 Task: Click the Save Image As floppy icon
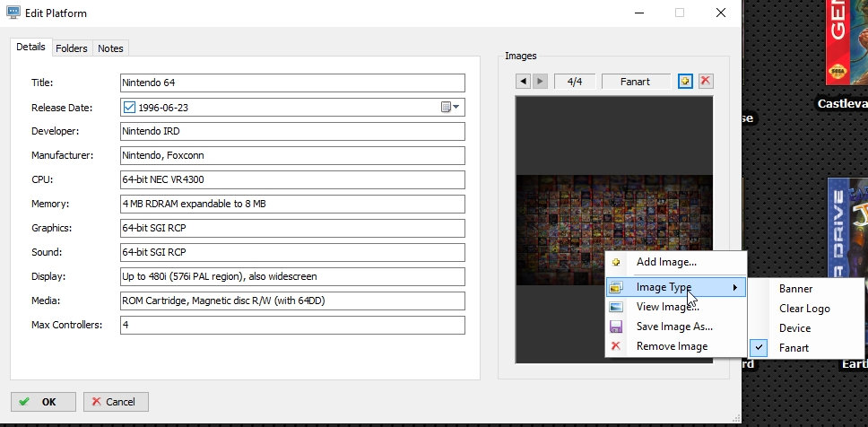click(615, 327)
